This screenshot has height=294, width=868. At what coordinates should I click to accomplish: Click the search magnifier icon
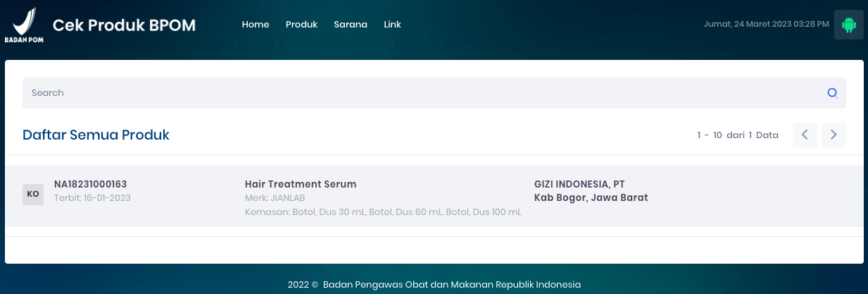[832, 93]
